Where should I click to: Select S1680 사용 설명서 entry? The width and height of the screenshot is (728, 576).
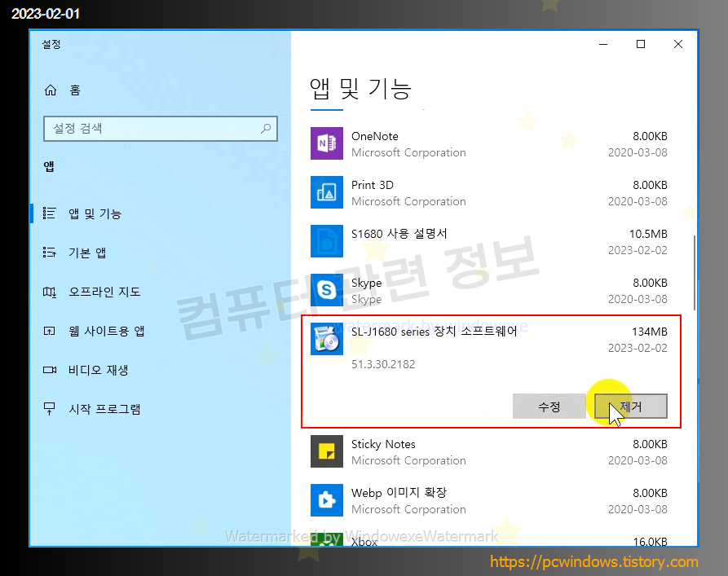(x=399, y=234)
